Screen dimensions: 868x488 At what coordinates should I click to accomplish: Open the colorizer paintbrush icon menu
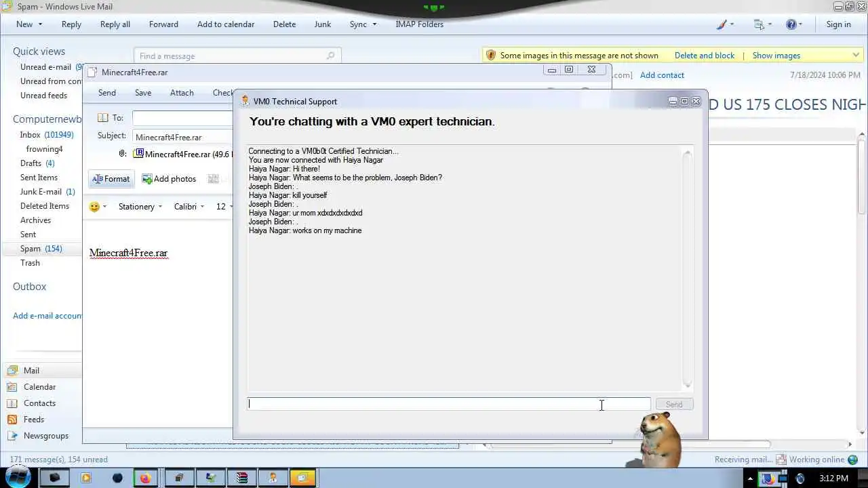click(x=722, y=24)
